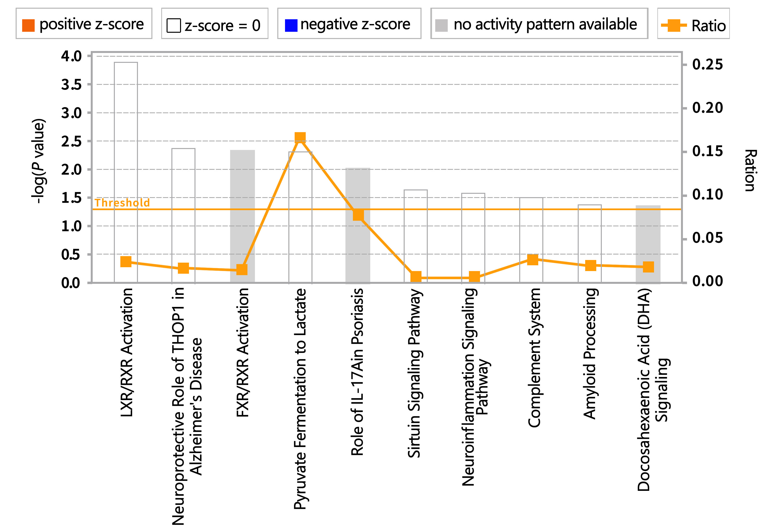
Task: Click the Ratio marker for Amyloid Processing
Action: click(590, 266)
